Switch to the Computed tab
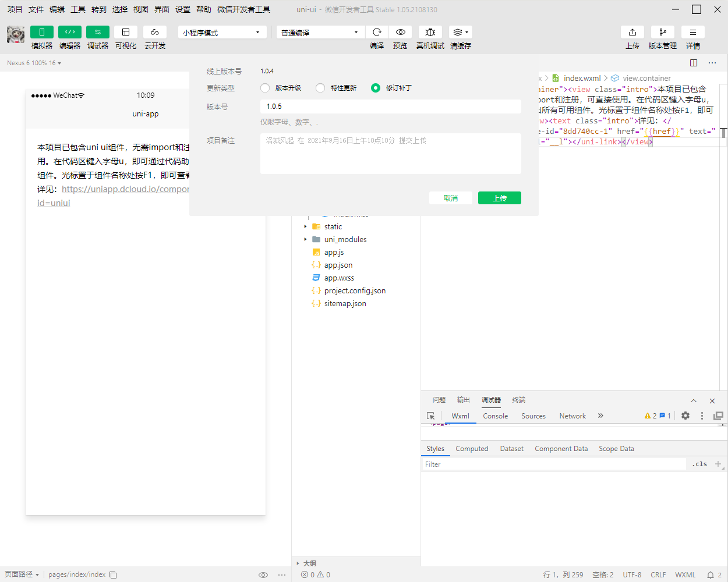This screenshot has width=728, height=582. [x=472, y=449]
